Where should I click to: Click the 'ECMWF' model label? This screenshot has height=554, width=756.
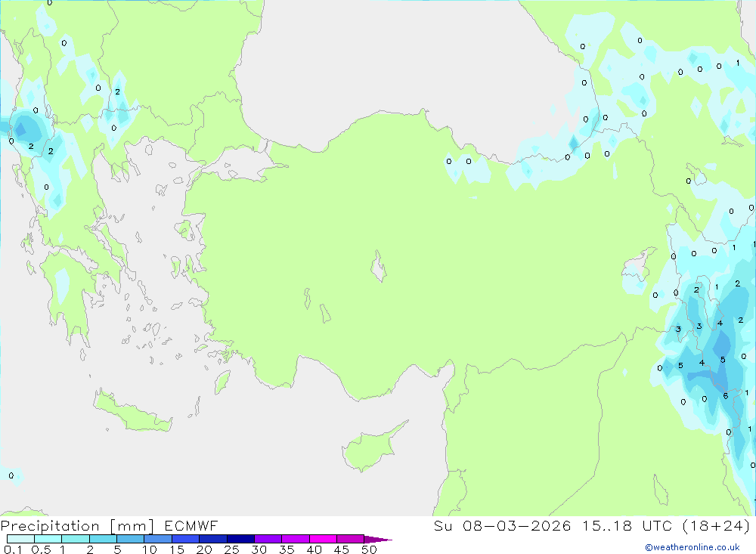(191, 525)
